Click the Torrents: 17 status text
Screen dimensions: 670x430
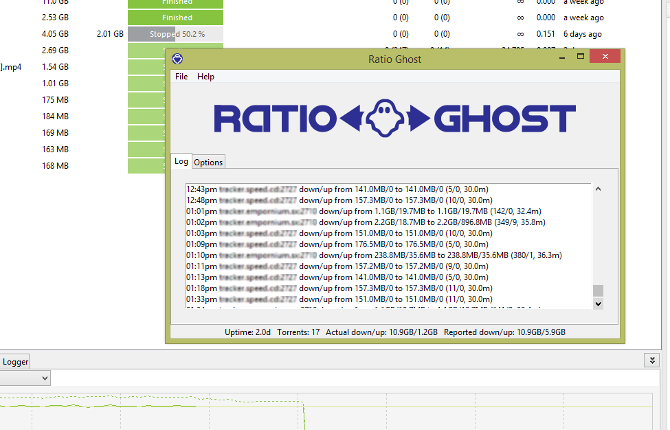(x=298, y=332)
